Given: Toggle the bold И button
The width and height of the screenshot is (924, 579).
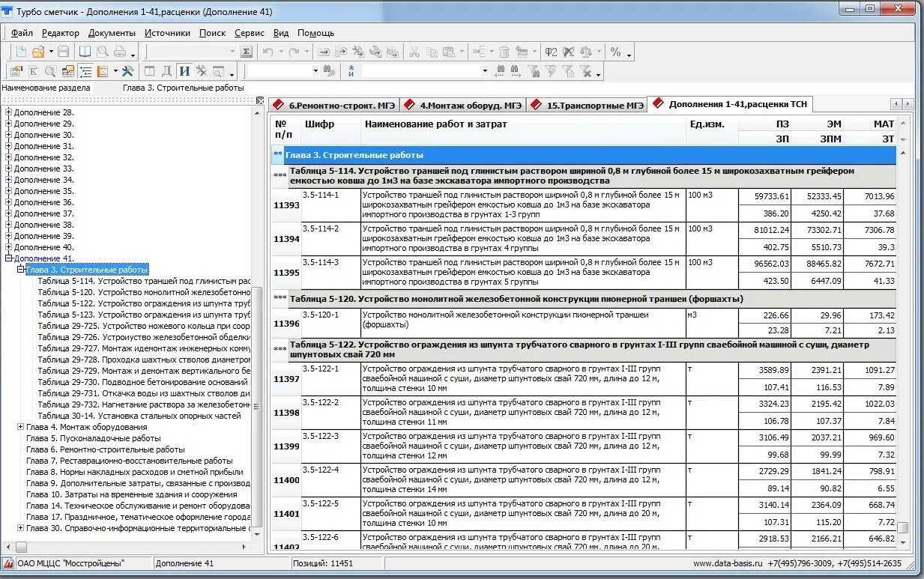Looking at the screenshot, I should (184, 71).
